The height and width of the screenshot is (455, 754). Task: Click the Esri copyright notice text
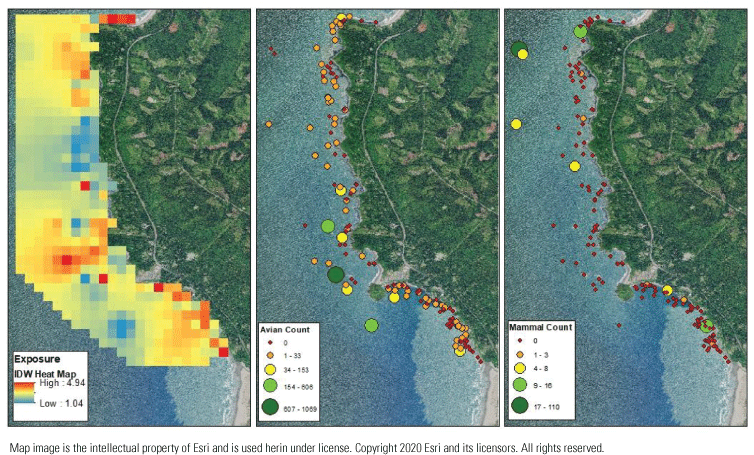(x=306, y=446)
